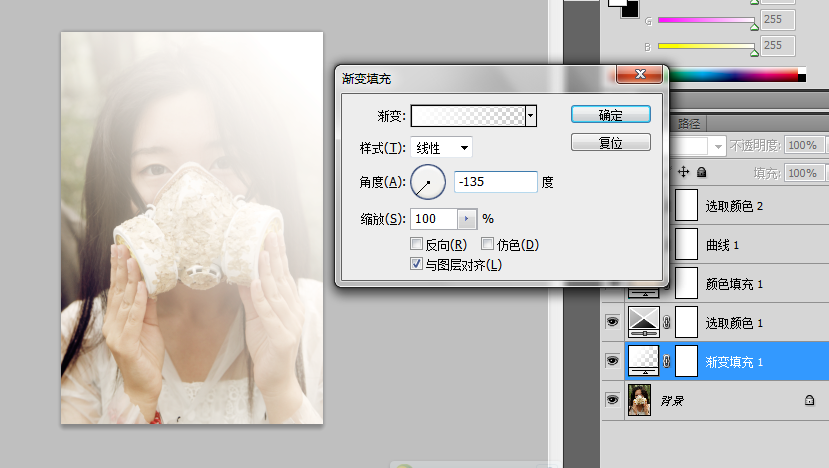Click the 确定 button
Image resolution: width=829 pixels, height=468 pixels.
click(x=611, y=115)
